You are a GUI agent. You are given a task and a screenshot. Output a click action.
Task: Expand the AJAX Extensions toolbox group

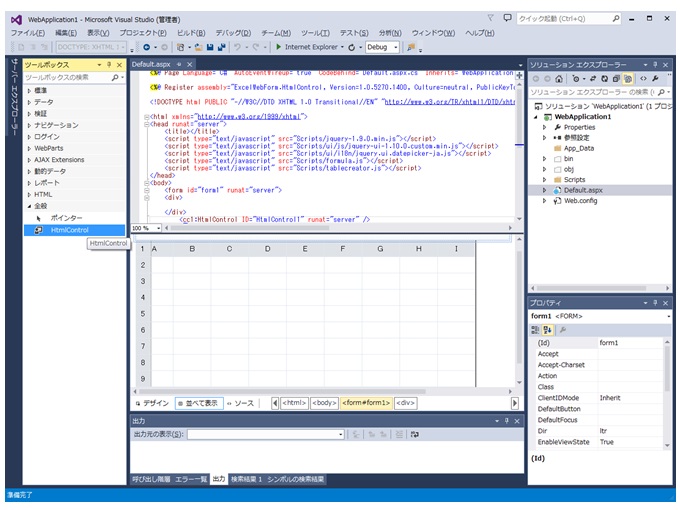click(x=29, y=160)
